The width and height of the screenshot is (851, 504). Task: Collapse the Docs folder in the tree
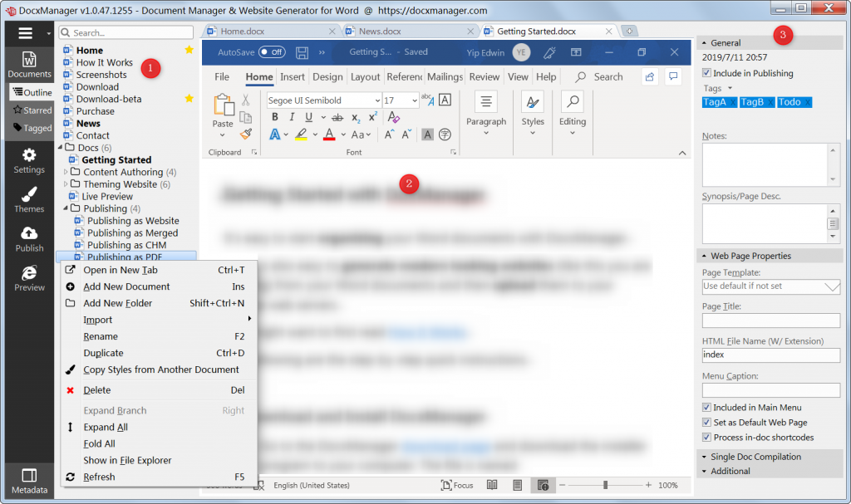point(60,148)
